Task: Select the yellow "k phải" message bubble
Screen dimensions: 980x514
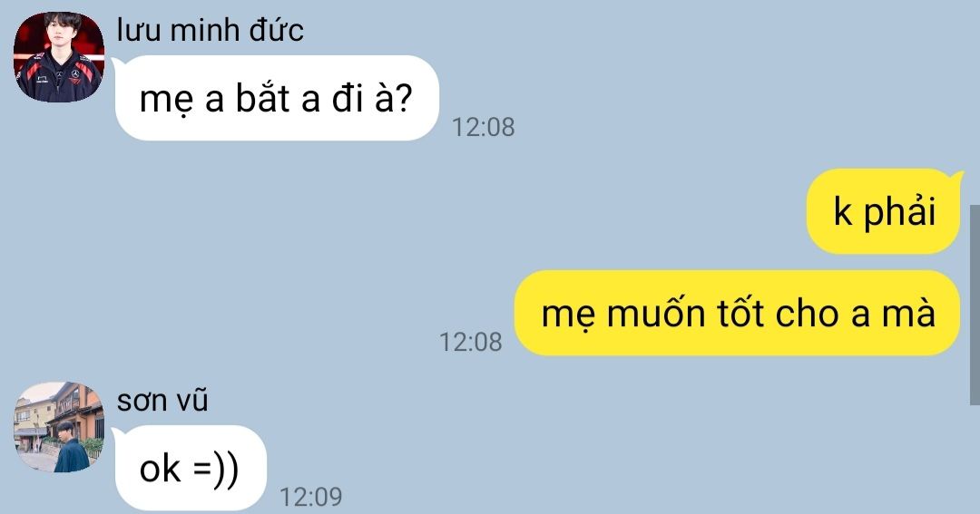Action: [x=883, y=211]
